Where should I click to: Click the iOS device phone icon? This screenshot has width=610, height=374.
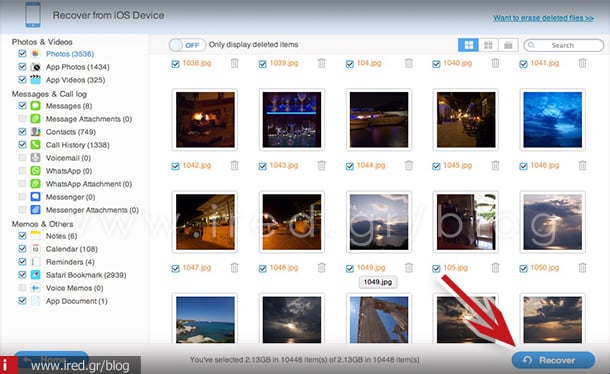pyautogui.click(x=33, y=15)
